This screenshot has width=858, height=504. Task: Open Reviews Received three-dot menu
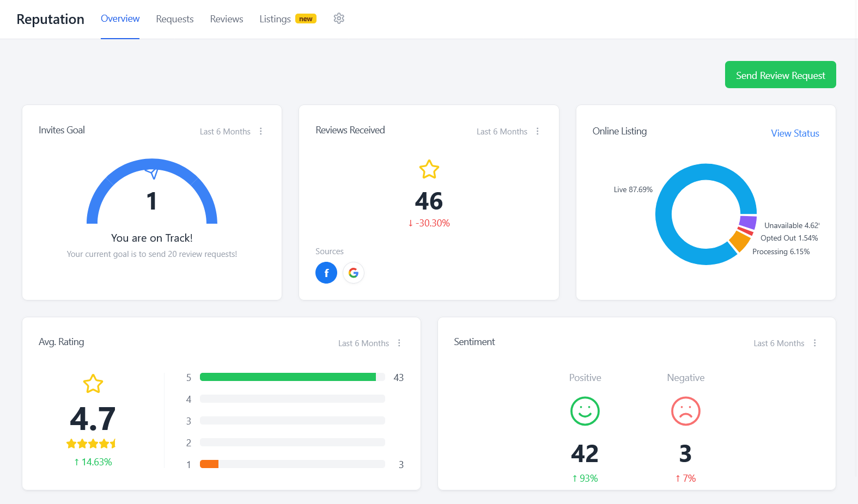pyautogui.click(x=538, y=131)
